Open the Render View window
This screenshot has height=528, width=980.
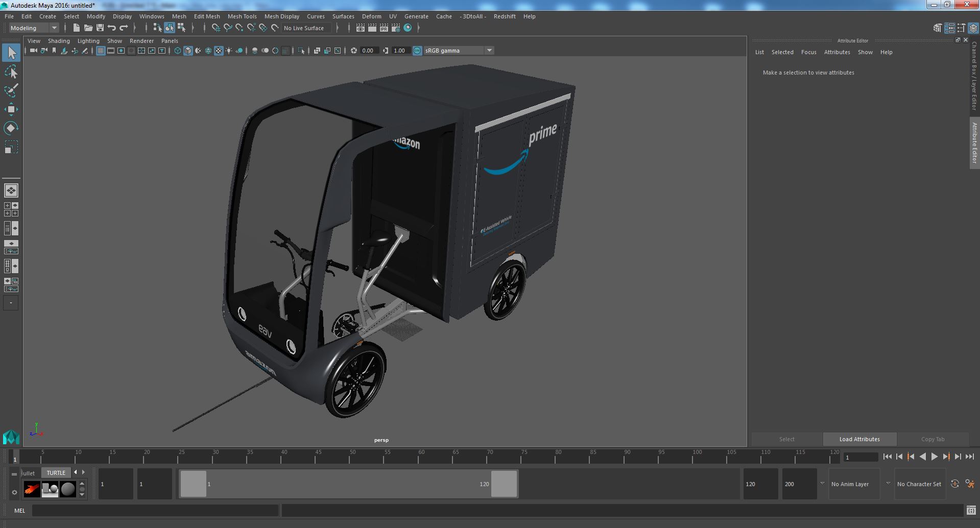[361, 28]
